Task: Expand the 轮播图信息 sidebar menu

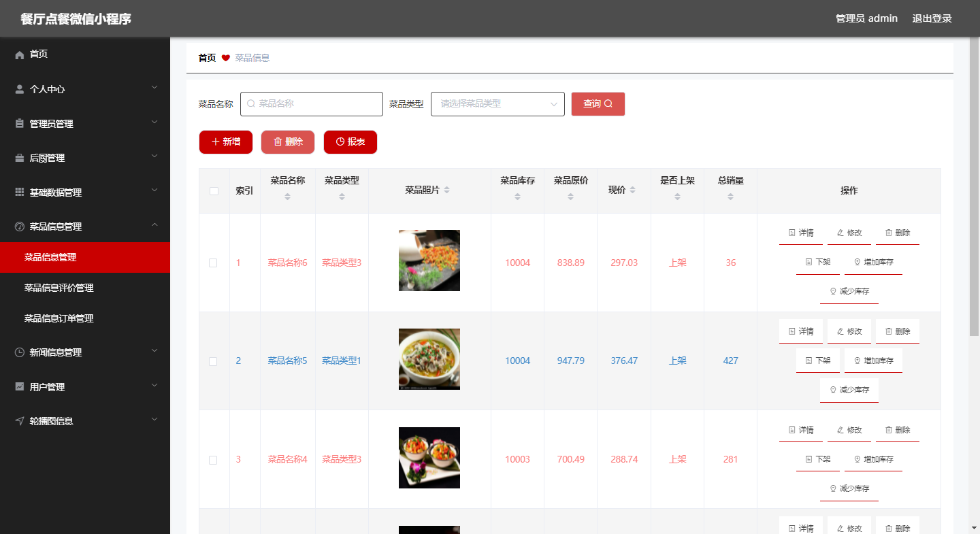Action: coord(85,421)
